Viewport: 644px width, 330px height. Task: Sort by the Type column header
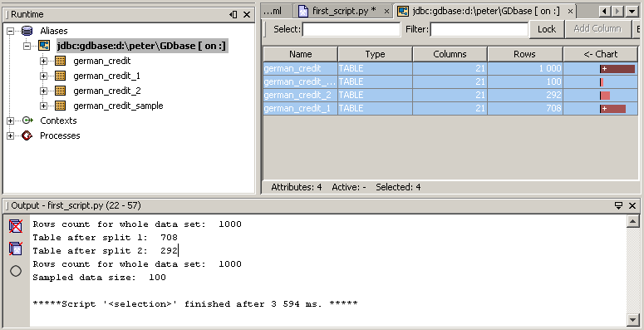(x=376, y=54)
